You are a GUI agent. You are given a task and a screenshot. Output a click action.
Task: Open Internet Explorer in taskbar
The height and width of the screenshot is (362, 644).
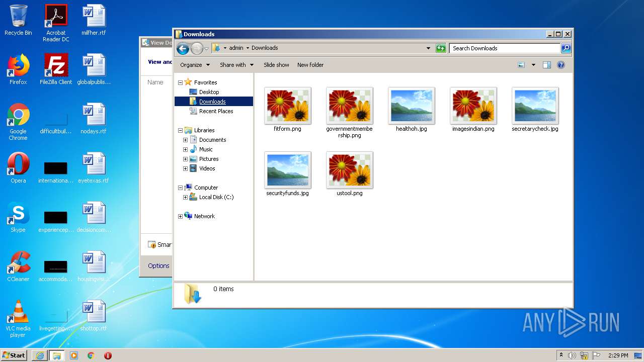(40, 355)
